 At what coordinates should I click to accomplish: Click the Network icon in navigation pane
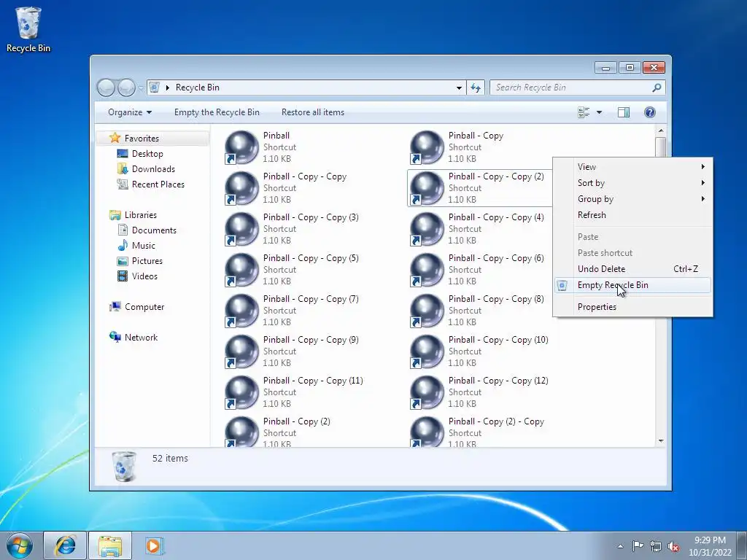[115, 337]
